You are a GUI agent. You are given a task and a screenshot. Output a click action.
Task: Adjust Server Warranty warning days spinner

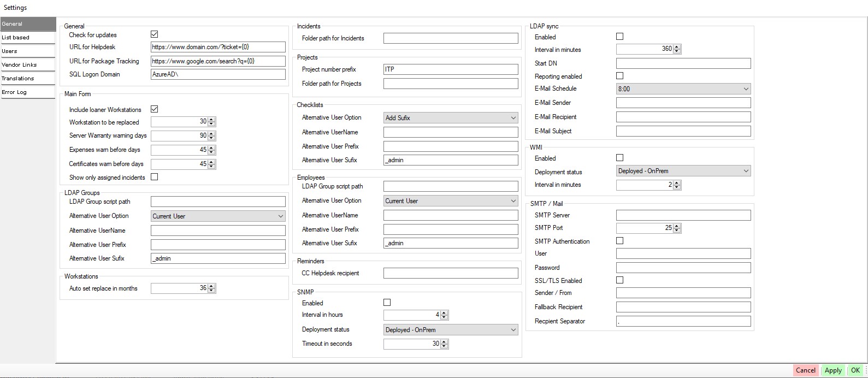click(x=184, y=135)
